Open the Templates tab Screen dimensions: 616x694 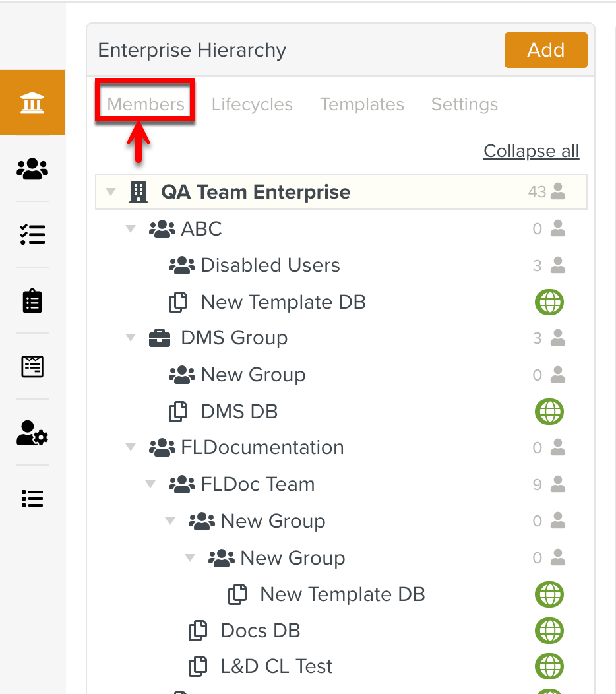coord(362,104)
